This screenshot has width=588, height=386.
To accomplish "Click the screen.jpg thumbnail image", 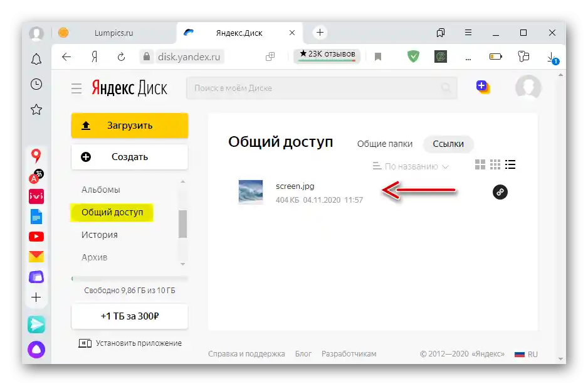I will point(251,192).
